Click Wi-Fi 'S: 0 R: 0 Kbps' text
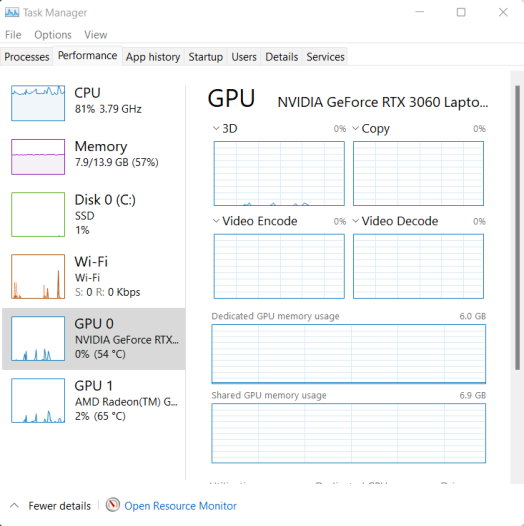 tap(107, 292)
